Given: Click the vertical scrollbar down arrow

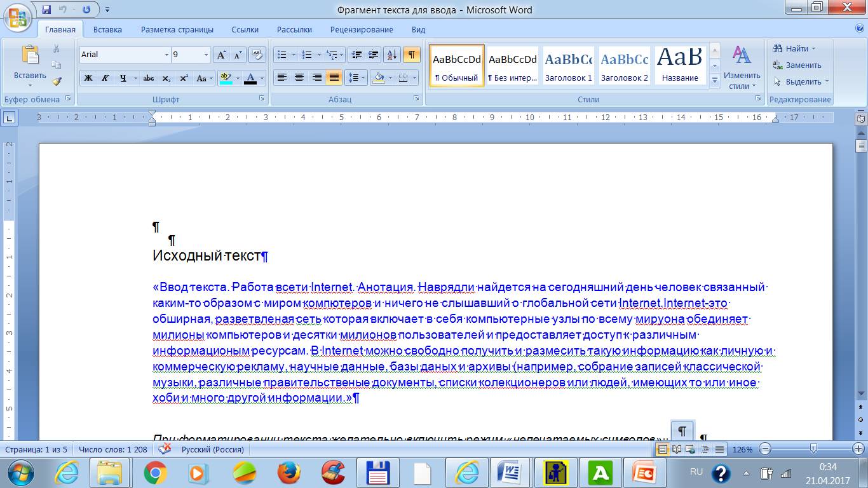Looking at the screenshot, I should pyautogui.click(x=861, y=394).
